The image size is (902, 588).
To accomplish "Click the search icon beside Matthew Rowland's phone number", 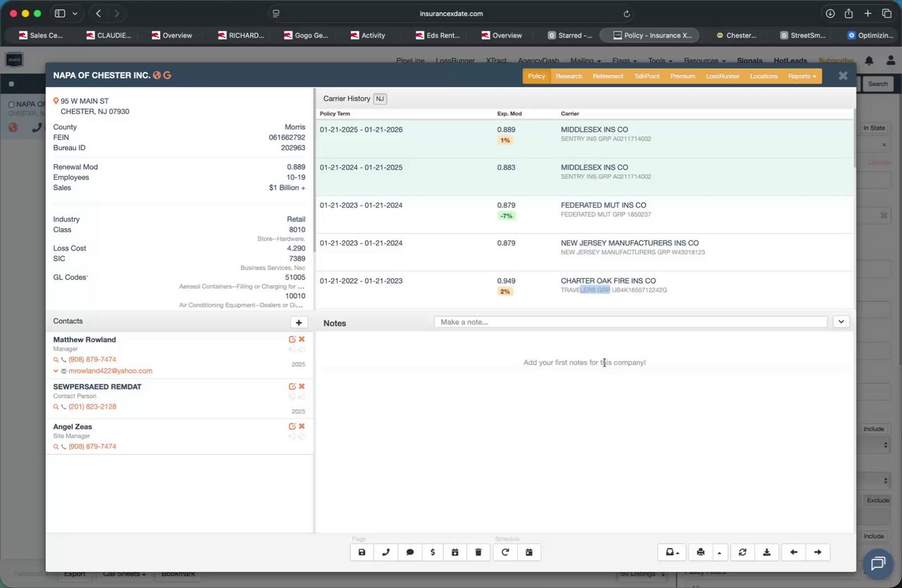I will [56, 360].
